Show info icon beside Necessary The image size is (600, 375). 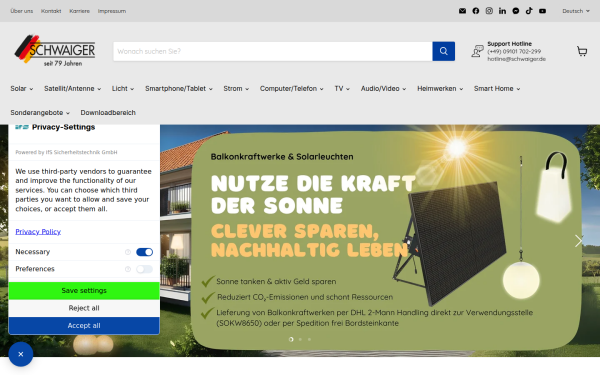point(128,252)
